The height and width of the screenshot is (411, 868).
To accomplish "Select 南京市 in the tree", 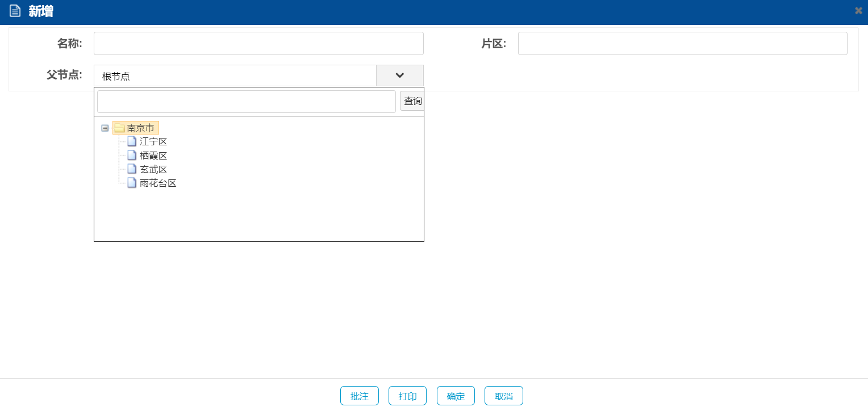I will (140, 128).
